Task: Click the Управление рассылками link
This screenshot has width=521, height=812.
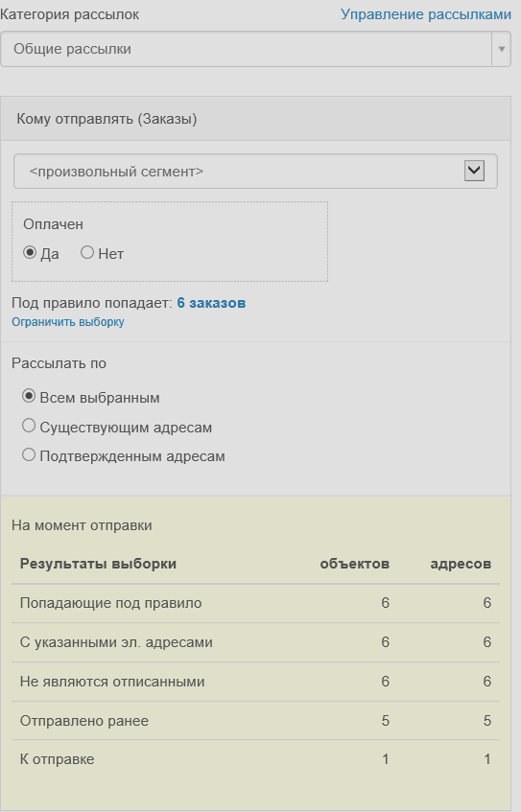Action: coord(426,14)
